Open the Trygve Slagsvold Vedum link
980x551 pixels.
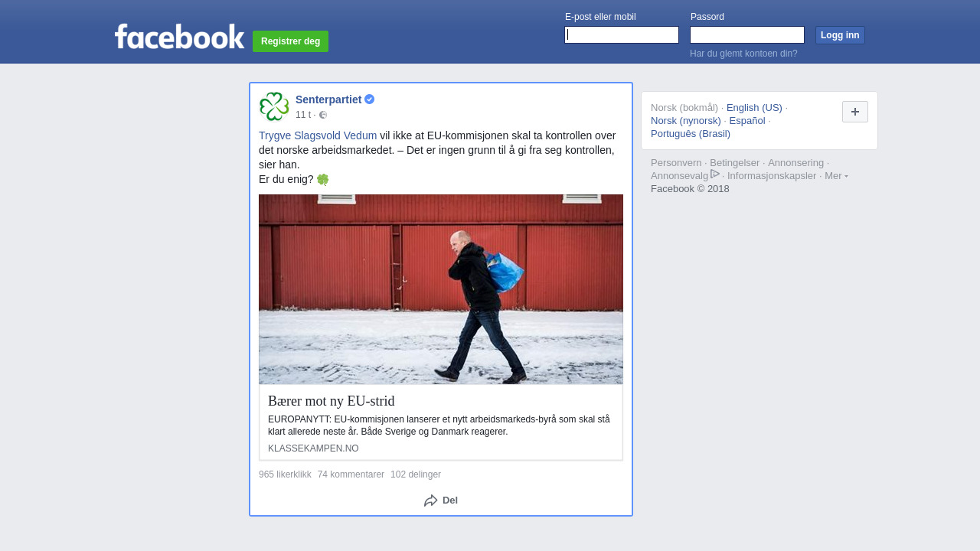(318, 135)
